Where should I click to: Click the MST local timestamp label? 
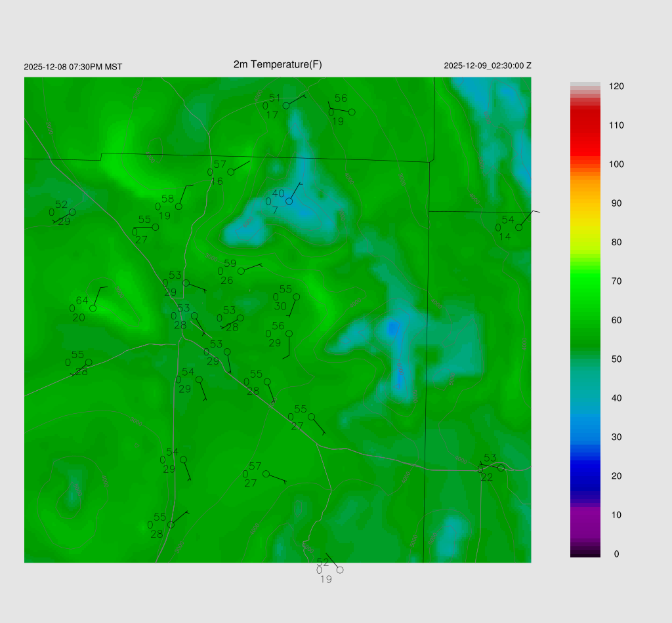coord(73,67)
